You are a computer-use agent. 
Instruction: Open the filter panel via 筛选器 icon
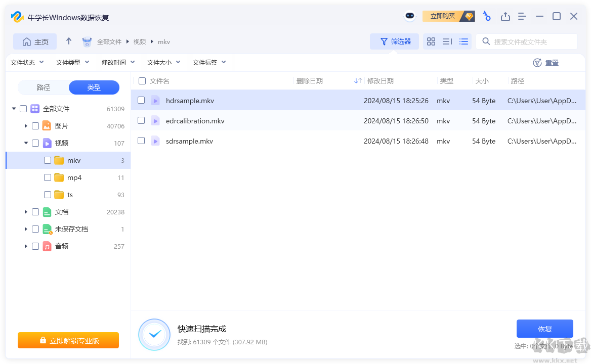(x=394, y=41)
